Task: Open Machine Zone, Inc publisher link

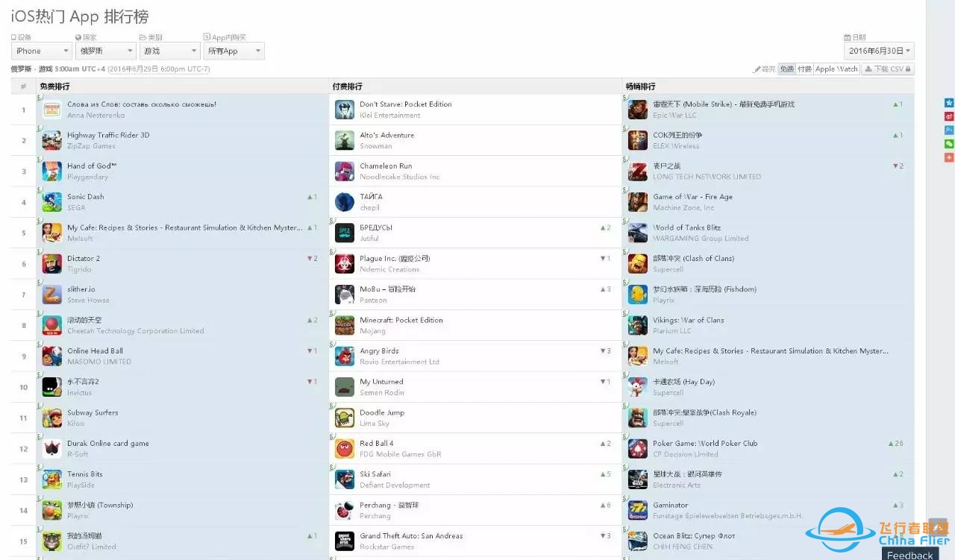Action: coord(683,208)
